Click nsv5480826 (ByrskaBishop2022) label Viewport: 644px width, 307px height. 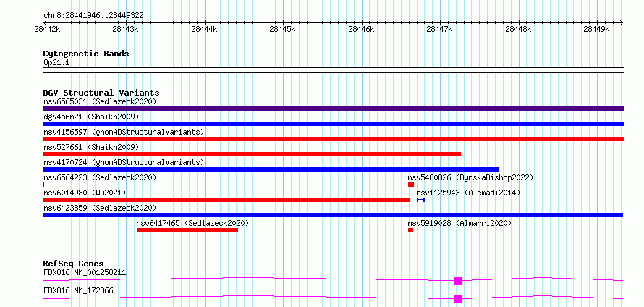pos(470,177)
